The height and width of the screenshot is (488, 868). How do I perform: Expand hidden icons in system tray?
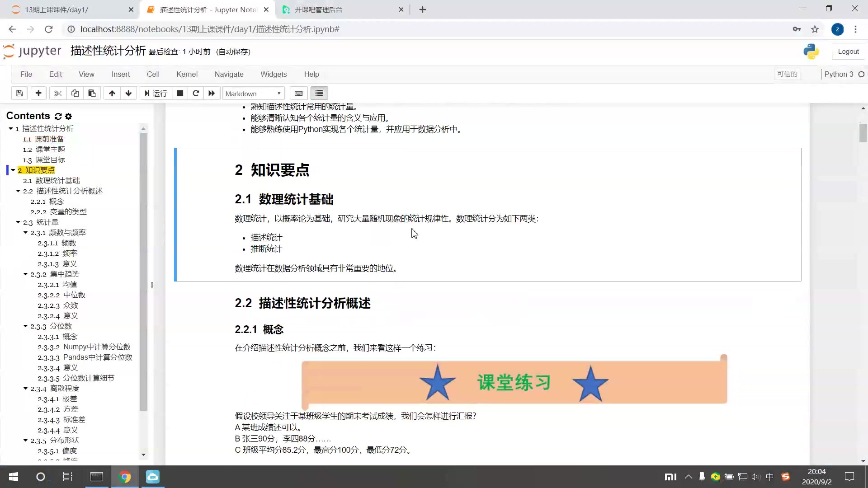pos(689,477)
